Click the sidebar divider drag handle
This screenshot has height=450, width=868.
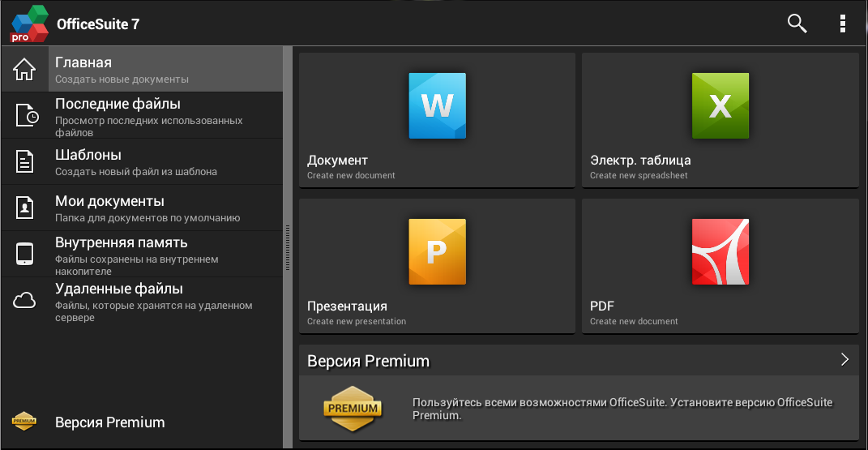[x=287, y=247]
